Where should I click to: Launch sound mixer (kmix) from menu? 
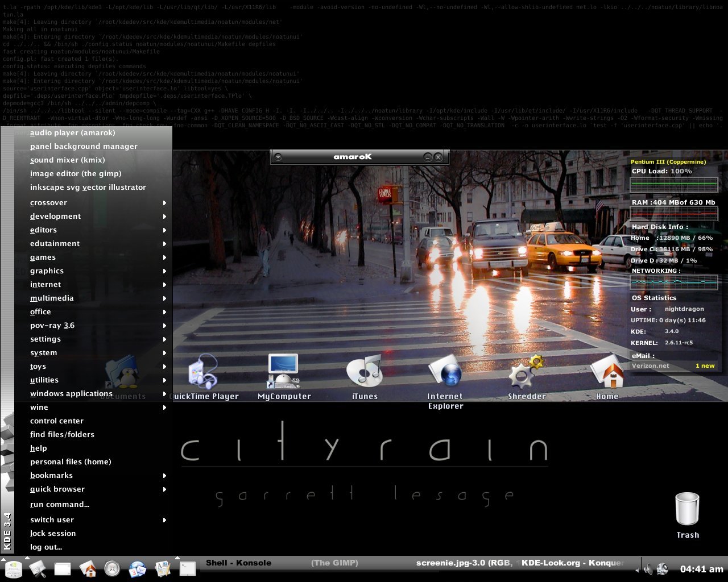[x=93, y=160]
